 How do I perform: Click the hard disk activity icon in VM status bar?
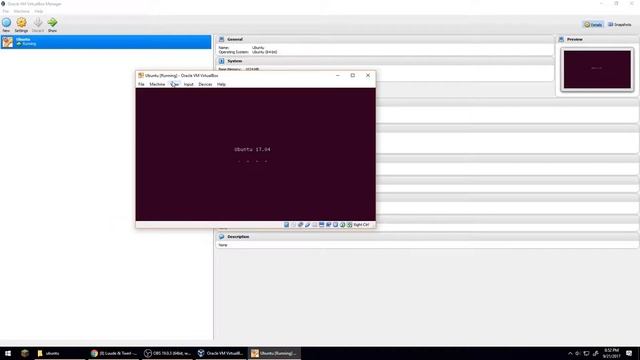pos(287,225)
